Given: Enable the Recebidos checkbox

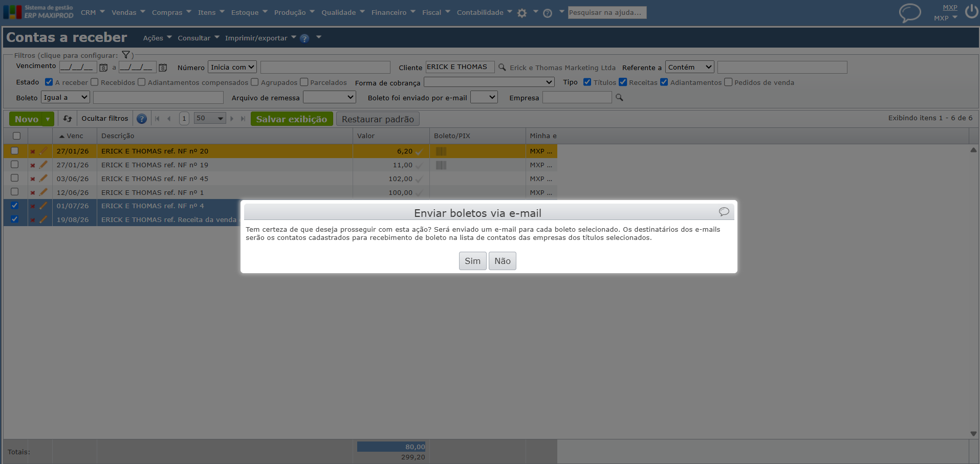Looking at the screenshot, I should click(x=95, y=82).
